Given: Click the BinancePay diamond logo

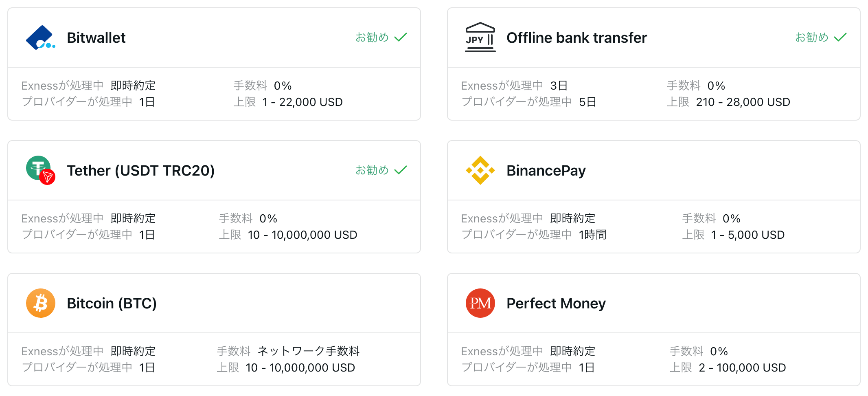Looking at the screenshot, I should (x=480, y=170).
